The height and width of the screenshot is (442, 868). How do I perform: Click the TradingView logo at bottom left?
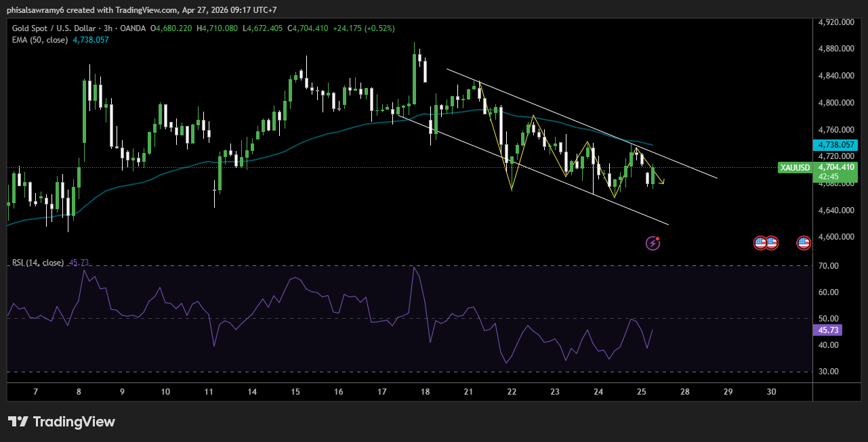click(62, 422)
